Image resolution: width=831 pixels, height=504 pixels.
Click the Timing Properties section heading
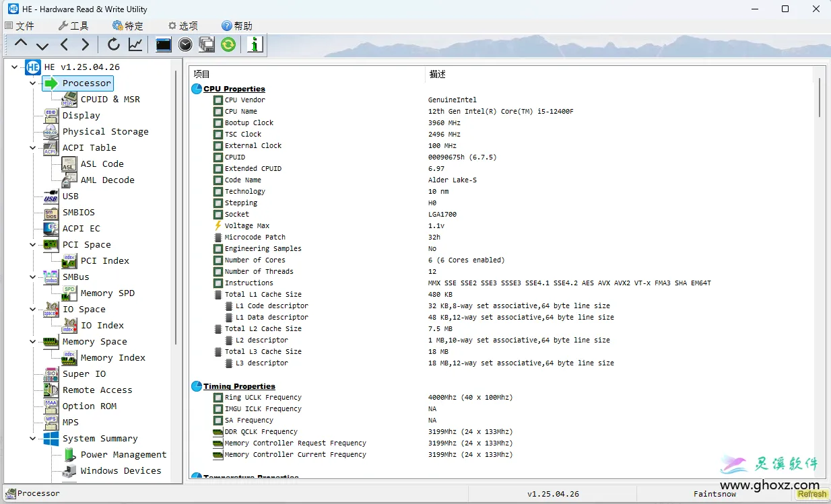click(239, 386)
